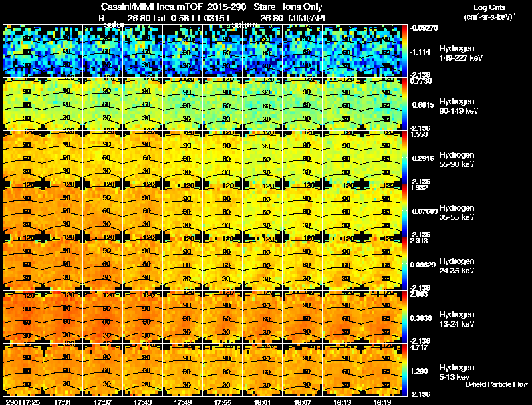Click the 'Ions Only' label in the title
This screenshot has height=405, width=532.
coord(303,7)
